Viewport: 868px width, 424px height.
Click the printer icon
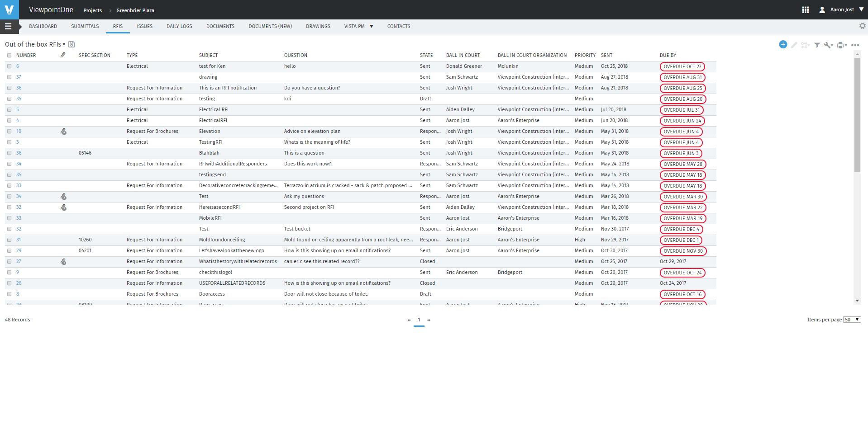(x=840, y=45)
